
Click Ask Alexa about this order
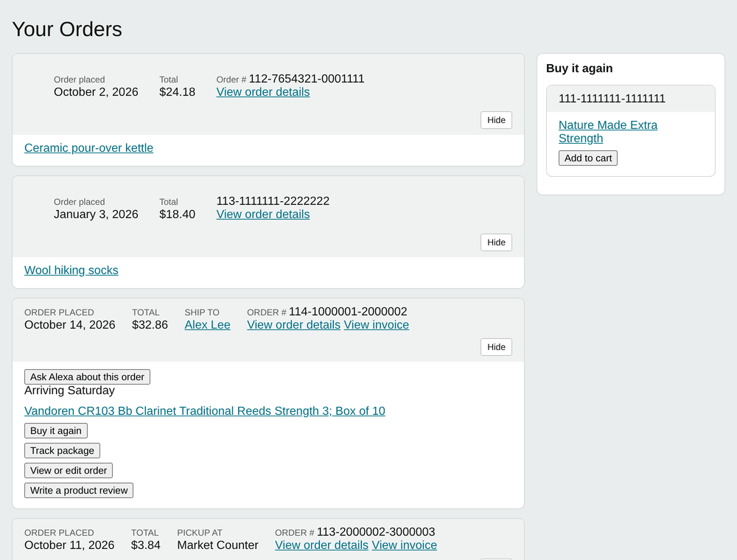click(x=88, y=377)
